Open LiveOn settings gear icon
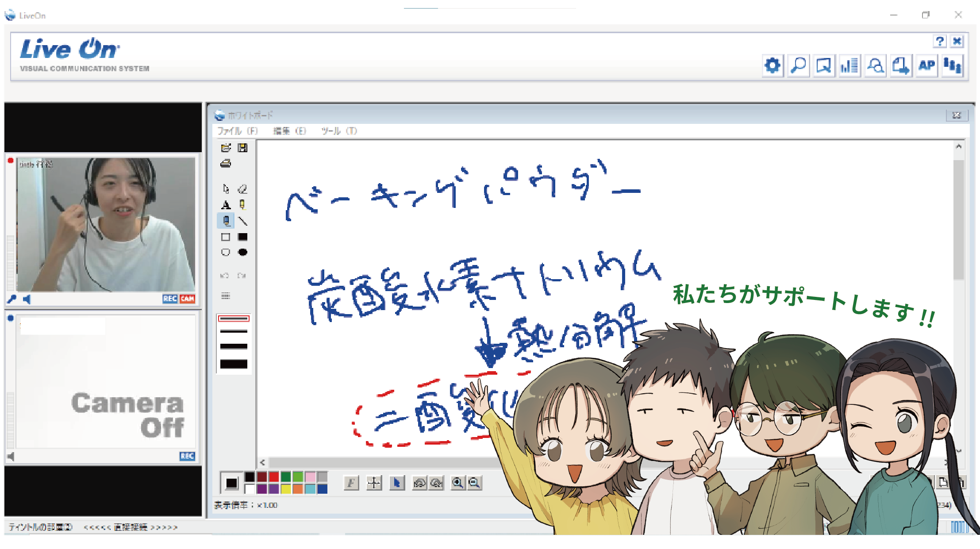The height and width of the screenshot is (549, 980). pos(772,66)
